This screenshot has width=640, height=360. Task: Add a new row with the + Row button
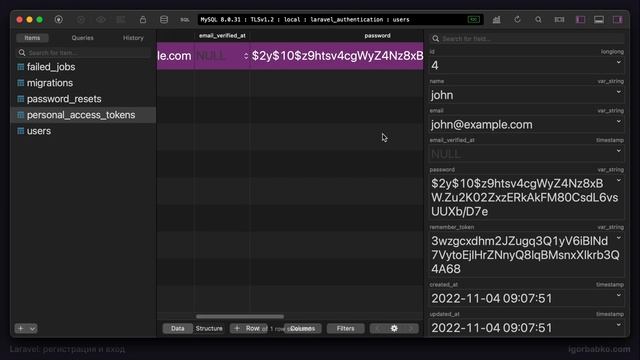click(x=248, y=328)
